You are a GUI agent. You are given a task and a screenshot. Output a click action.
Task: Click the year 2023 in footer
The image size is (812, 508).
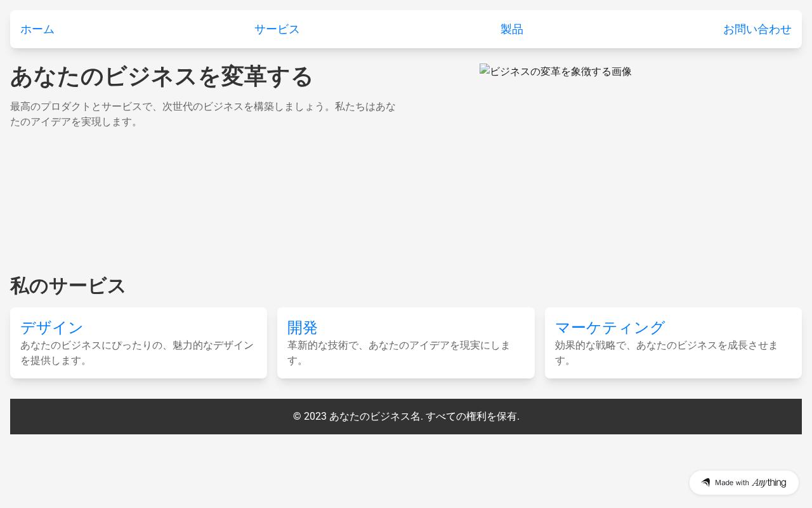click(x=315, y=417)
